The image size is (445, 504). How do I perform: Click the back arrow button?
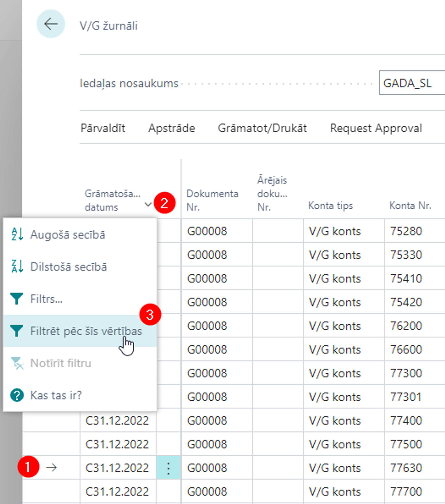tap(51, 24)
